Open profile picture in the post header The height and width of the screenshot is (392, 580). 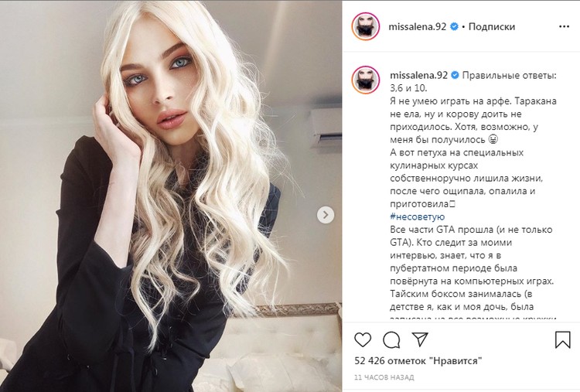[x=366, y=26]
